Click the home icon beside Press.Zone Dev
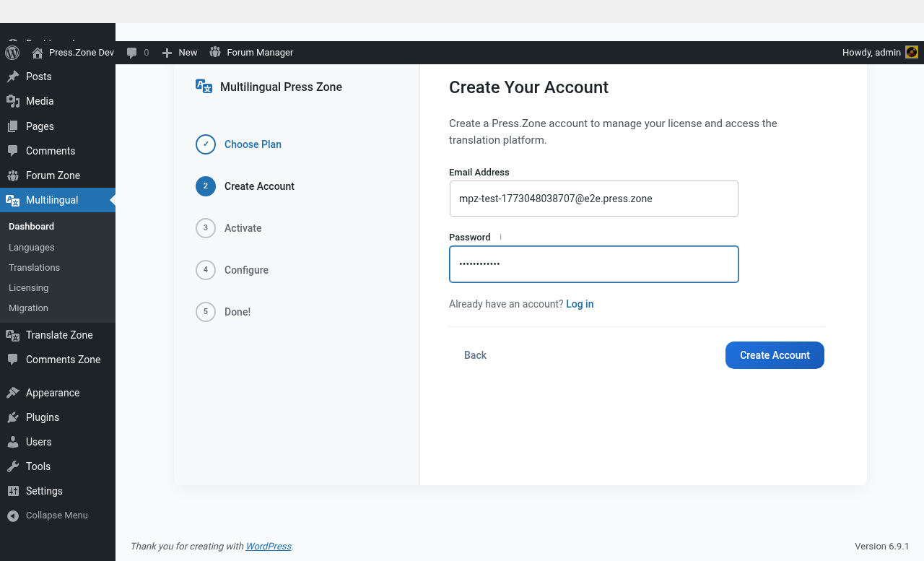Image resolution: width=924 pixels, height=561 pixels. click(x=38, y=53)
